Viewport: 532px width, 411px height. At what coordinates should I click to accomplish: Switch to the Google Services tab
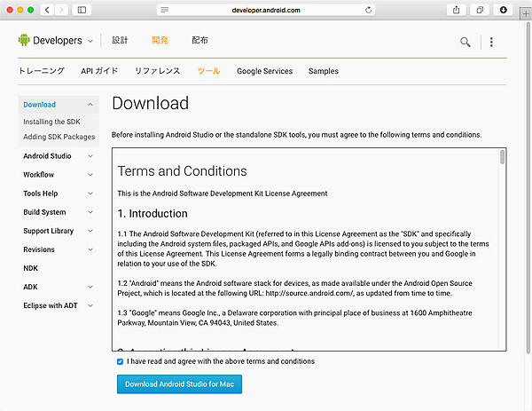click(264, 71)
